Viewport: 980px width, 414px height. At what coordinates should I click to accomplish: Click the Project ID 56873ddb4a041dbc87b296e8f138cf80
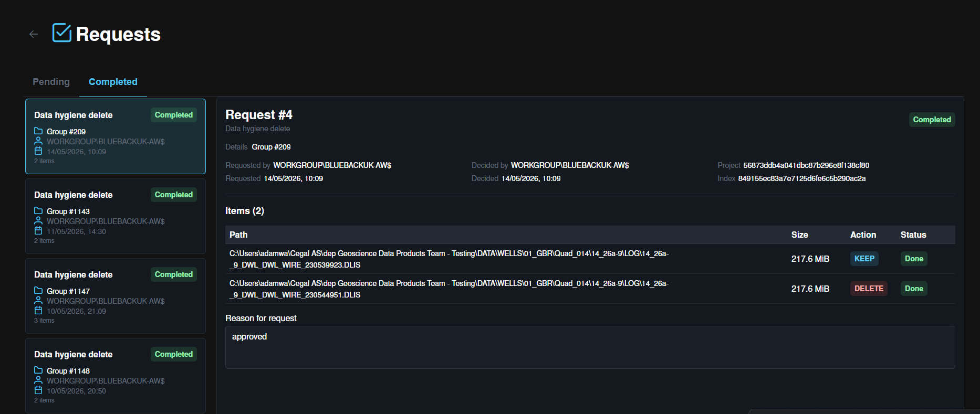(806, 165)
